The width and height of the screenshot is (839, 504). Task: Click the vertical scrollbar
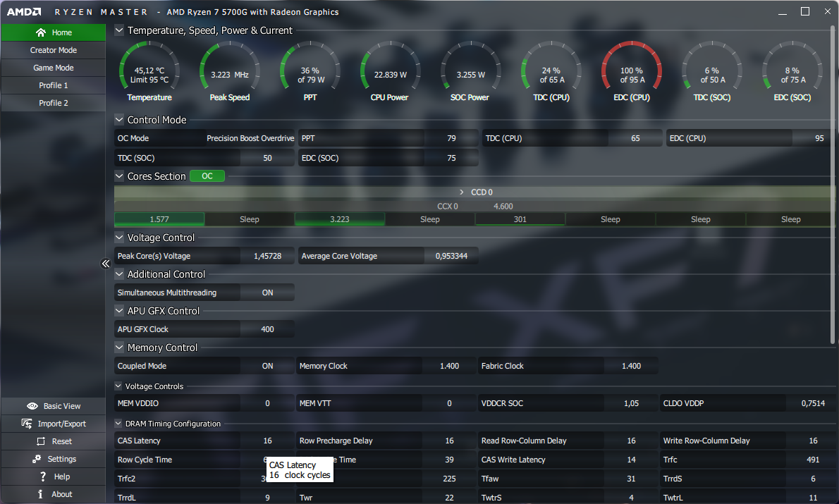[x=833, y=185]
